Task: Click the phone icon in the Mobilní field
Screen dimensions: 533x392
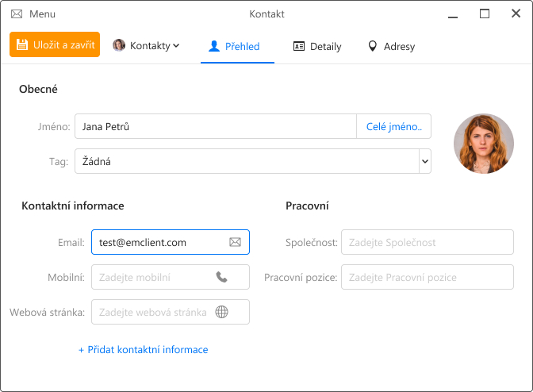Action: pyautogui.click(x=221, y=277)
